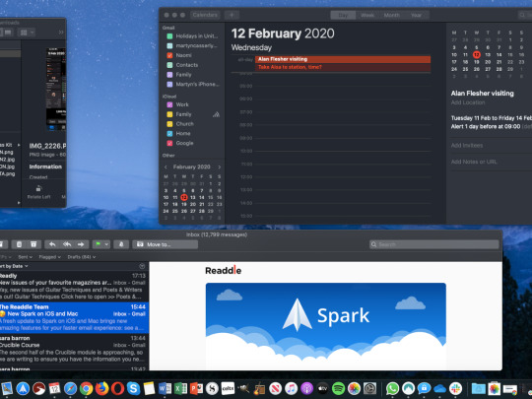This screenshot has height=399, width=532.
Task: Toggle the iCloud Work calendar checkbox
Action: click(x=169, y=104)
